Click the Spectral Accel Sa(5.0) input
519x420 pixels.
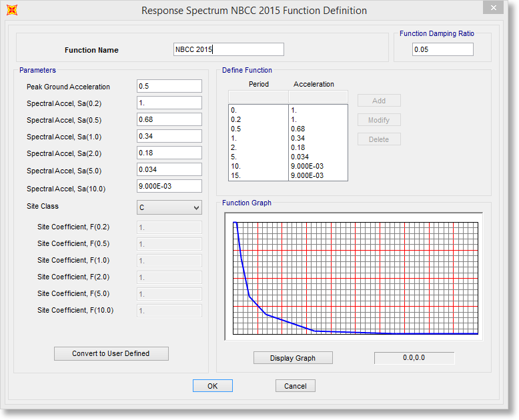coord(169,169)
